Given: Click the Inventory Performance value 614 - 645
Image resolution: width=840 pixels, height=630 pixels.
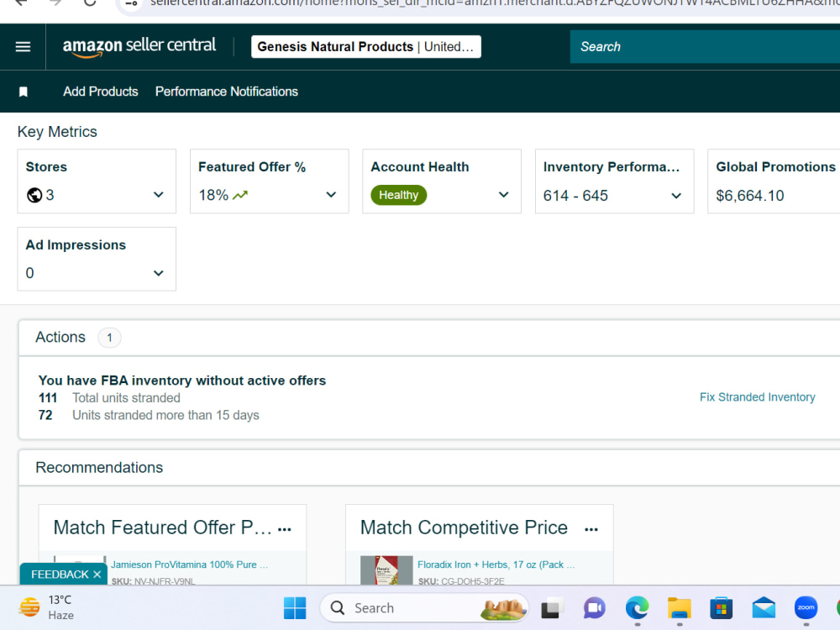Looking at the screenshot, I should (575, 196).
